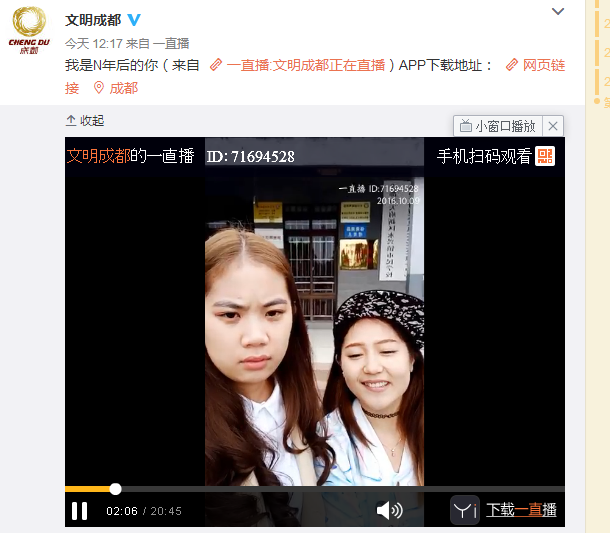Pause the video playback

(x=79, y=510)
